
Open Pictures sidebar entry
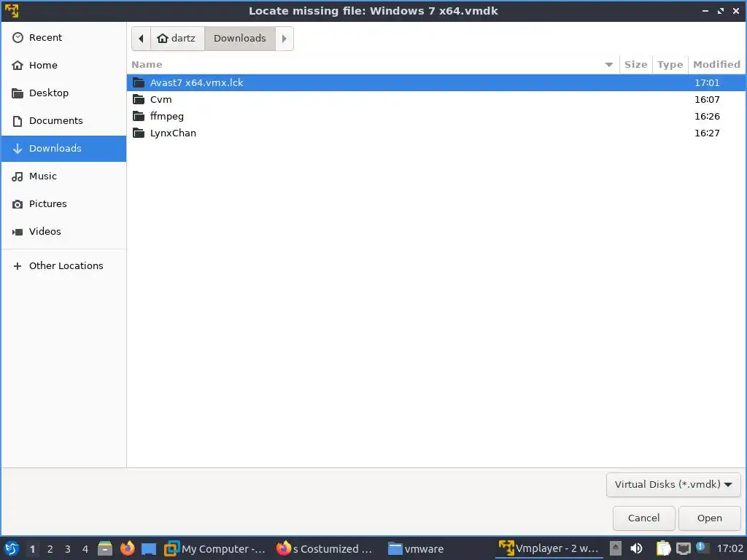pyautogui.click(x=64, y=204)
